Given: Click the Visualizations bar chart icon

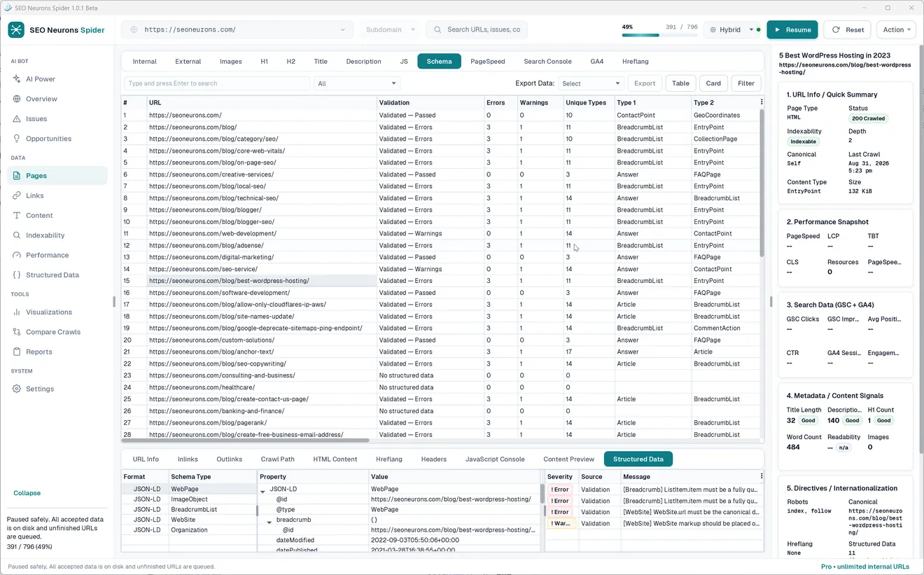Looking at the screenshot, I should [x=17, y=312].
